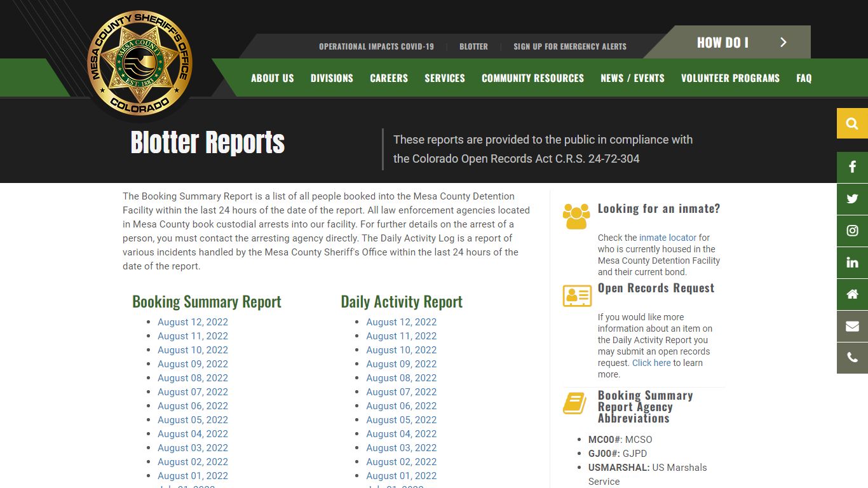
Task: Open the Volunteer Programs menu
Action: coord(730,78)
